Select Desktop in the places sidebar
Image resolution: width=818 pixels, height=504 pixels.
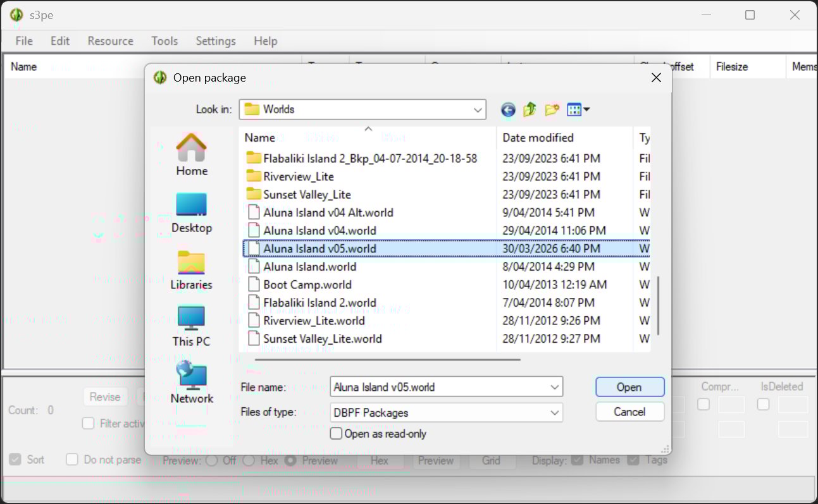191,212
